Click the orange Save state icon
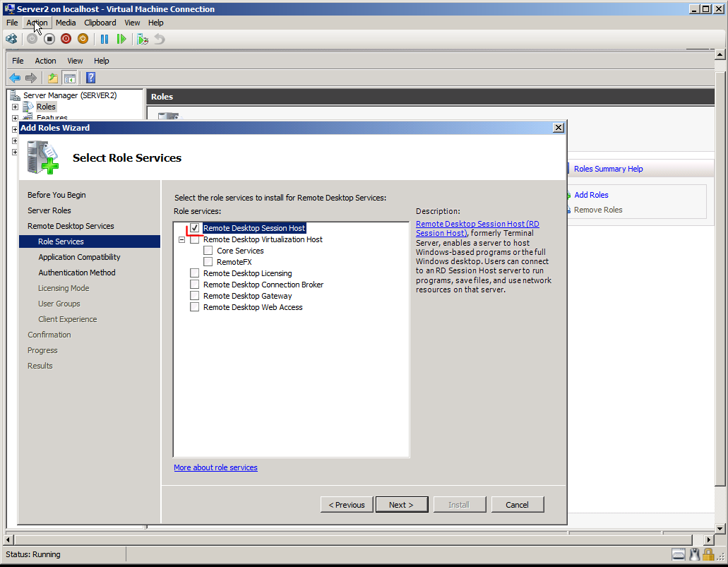Viewport: 728px width, 567px height. [83, 39]
